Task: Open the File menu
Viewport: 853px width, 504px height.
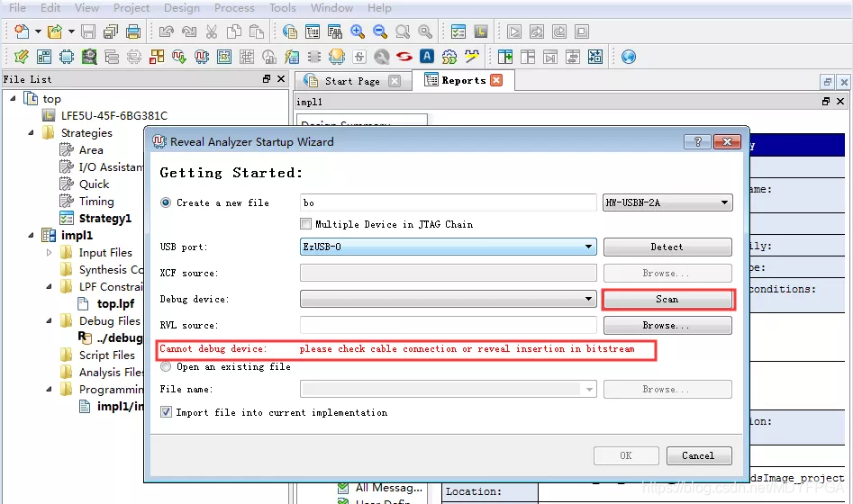Action: click(17, 7)
